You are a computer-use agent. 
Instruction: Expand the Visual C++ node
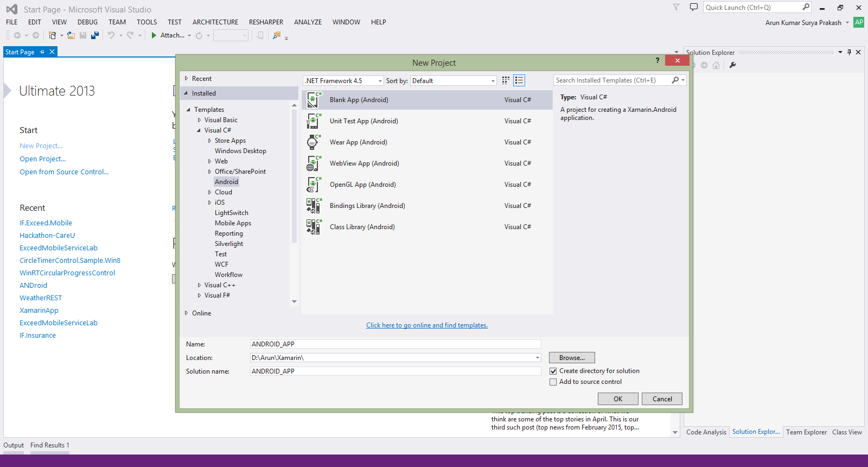coord(199,285)
